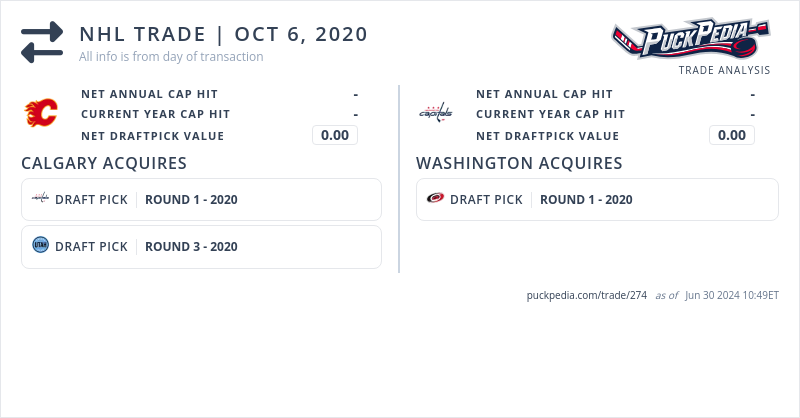Image resolution: width=800 pixels, height=418 pixels.
Task: Select Washington's Round 1 - 2020 draft pick card
Action: click(597, 199)
